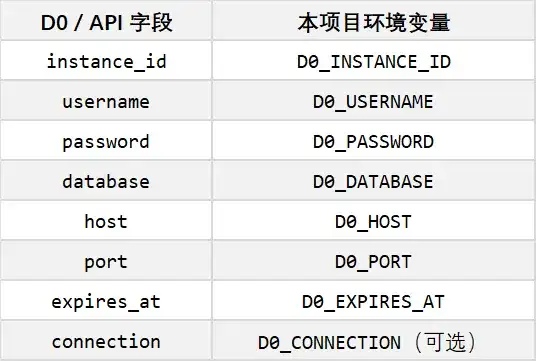
Task: Select the D0_PORT variable cell
Action: point(374,260)
